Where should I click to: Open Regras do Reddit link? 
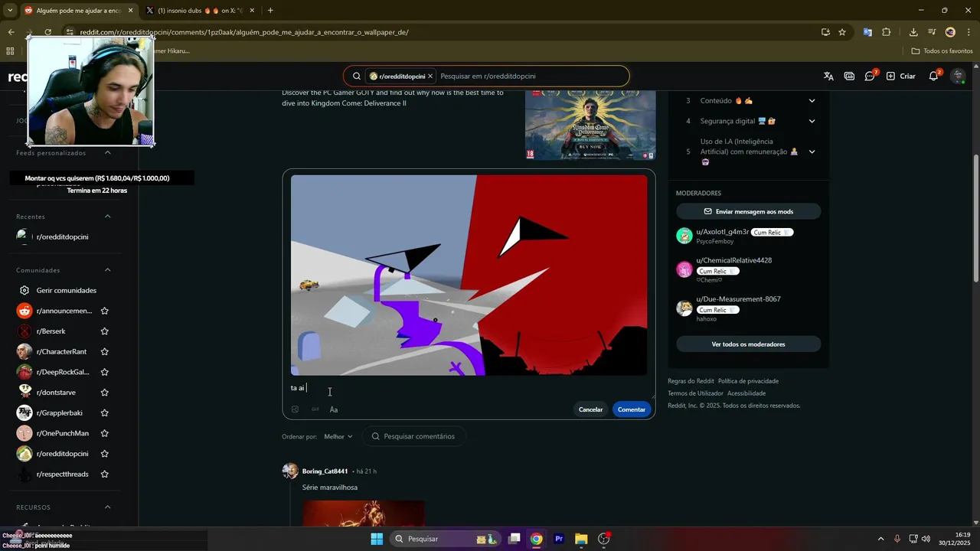pyautogui.click(x=691, y=381)
